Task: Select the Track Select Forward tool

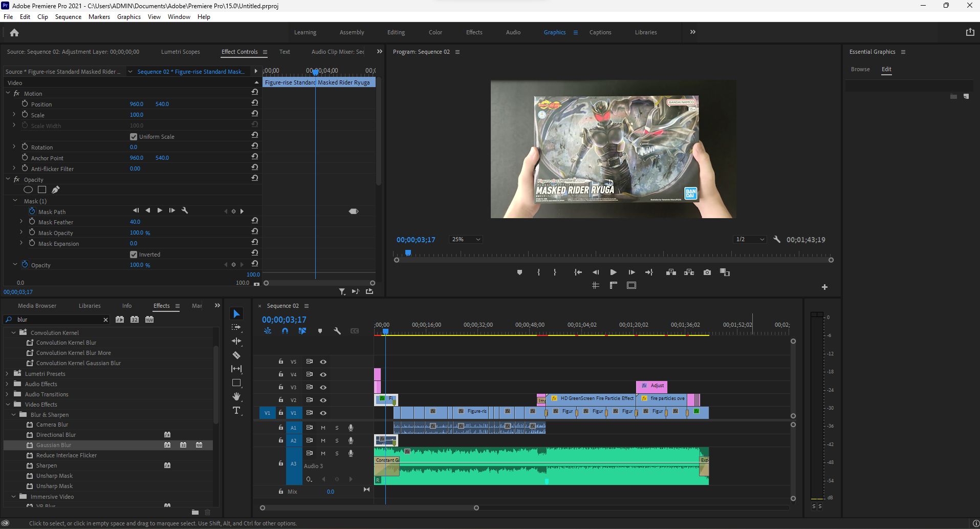Action: (236, 327)
